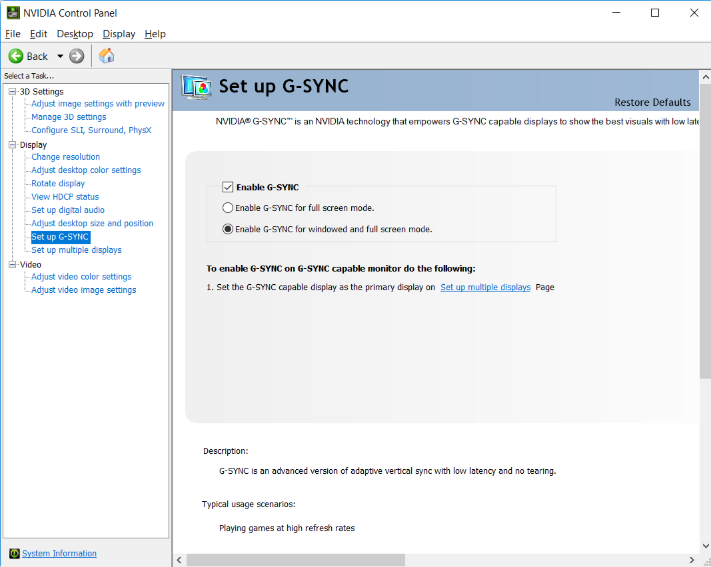Select G-SYNC for full screen mode
This screenshot has height=567, width=711.
coord(228,208)
